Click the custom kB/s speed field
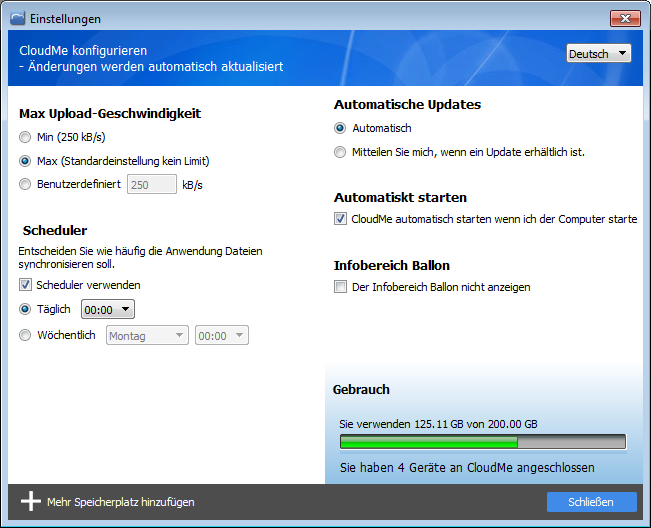 152,184
